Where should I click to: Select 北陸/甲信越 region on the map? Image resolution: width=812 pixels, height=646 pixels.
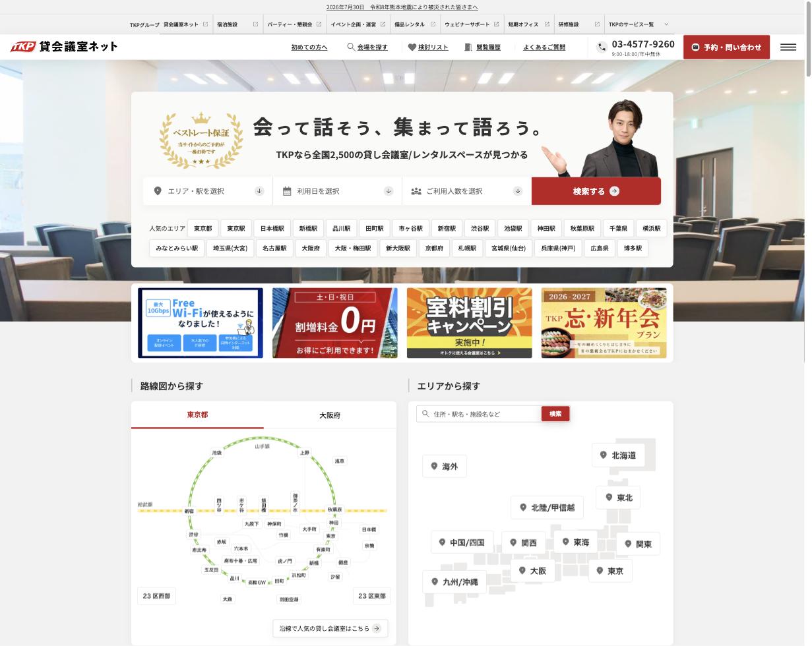pyautogui.click(x=547, y=508)
